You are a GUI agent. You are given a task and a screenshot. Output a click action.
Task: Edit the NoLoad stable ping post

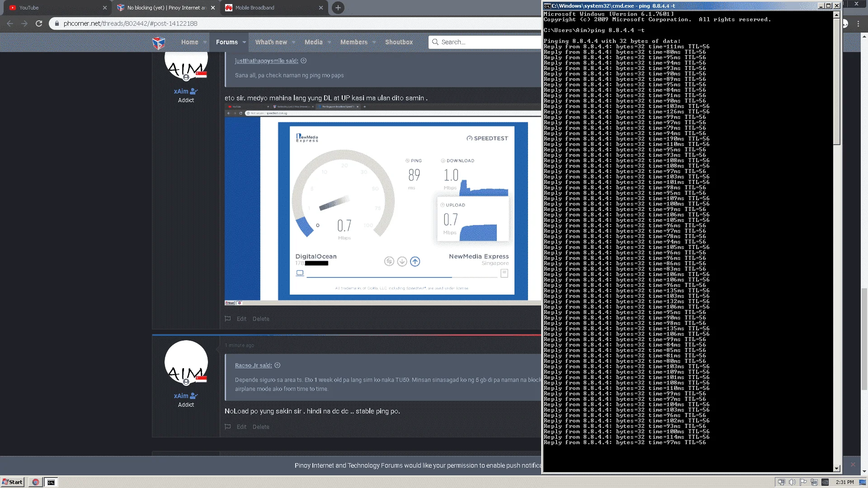[x=241, y=427]
